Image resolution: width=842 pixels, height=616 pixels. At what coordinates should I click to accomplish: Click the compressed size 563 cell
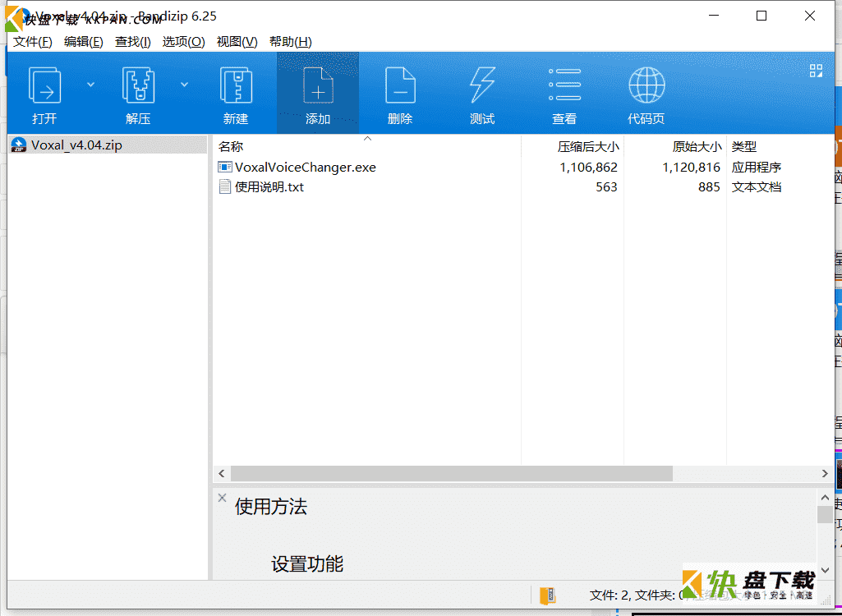point(606,187)
